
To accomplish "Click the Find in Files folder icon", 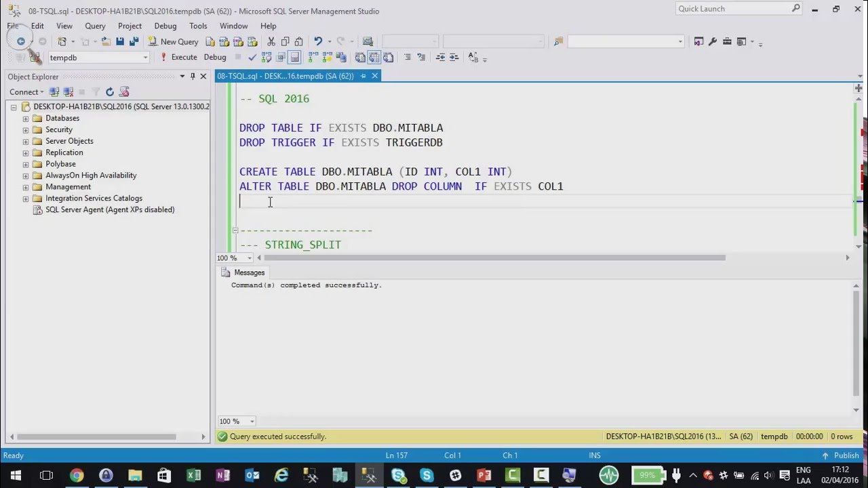I will point(559,41).
